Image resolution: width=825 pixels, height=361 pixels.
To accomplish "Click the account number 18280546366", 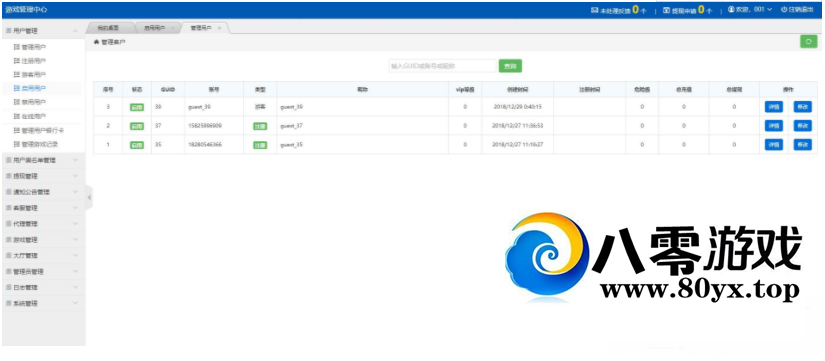I will (x=205, y=145).
